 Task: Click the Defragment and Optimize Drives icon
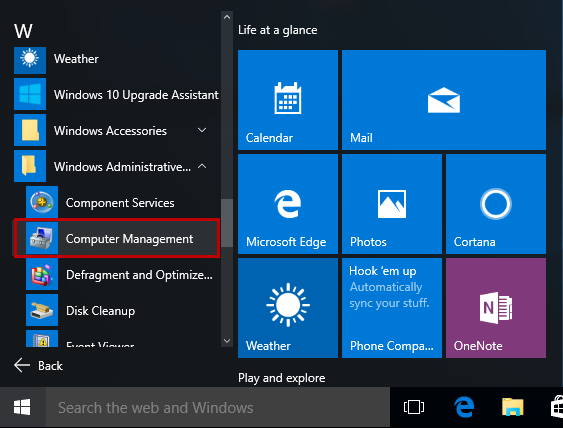click(42, 274)
